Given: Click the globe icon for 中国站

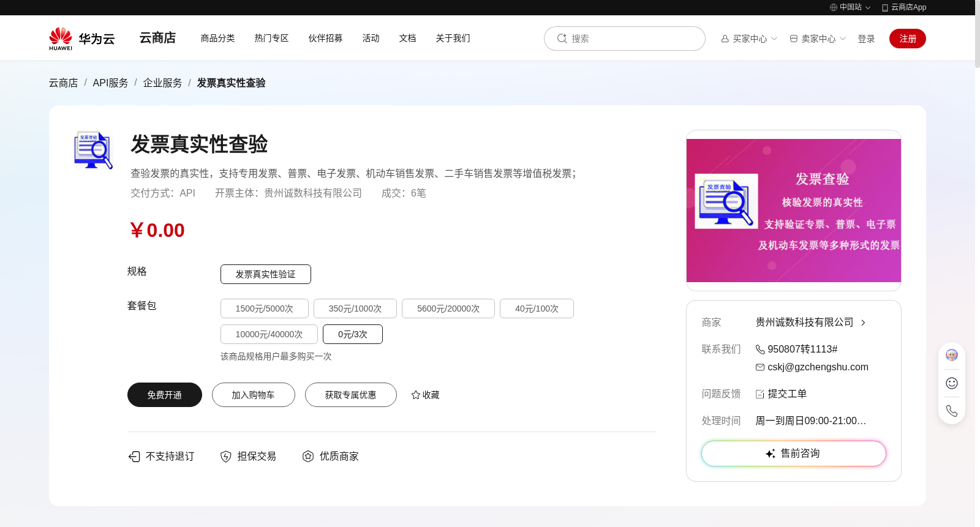Looking at the screenshot, I should [x=834, y=7].
